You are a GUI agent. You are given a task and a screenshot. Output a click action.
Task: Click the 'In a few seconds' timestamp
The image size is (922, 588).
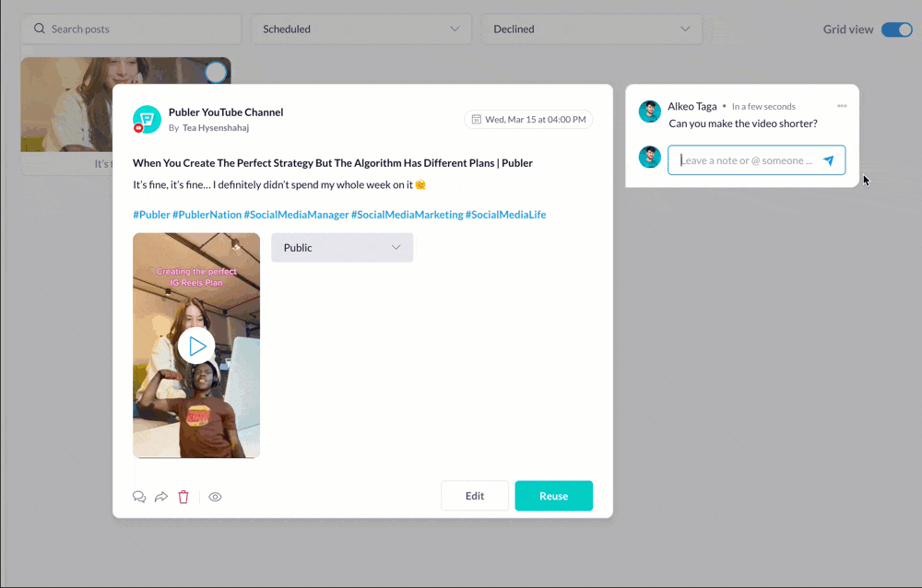763,106
